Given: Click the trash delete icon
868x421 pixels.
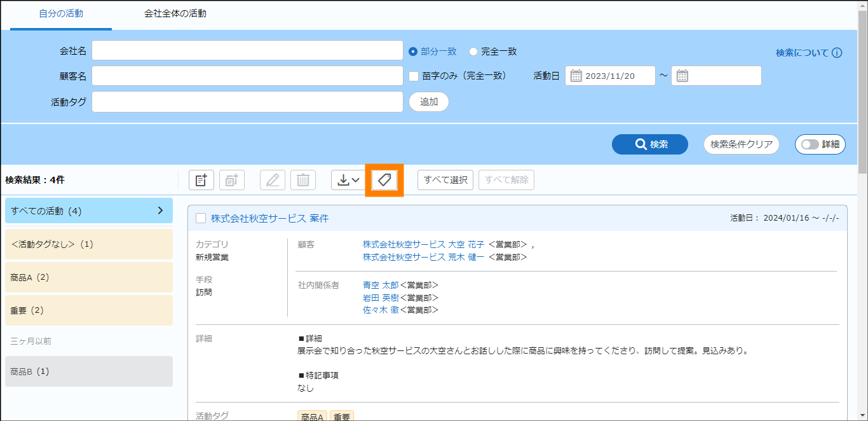Looking at the screenshot, I should coord(303,180).
